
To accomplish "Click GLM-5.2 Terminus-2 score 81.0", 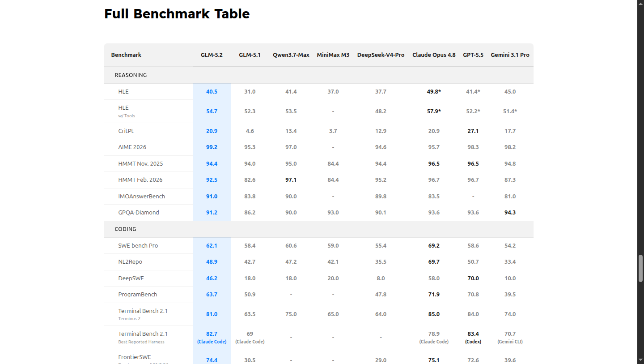I will pyautogui.click(x=212, y=314).
